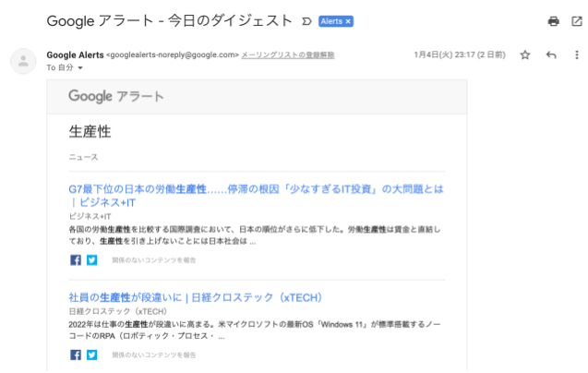Click the 生産性 alert keyword heading
Screen dimensions: 588x373
tap(90, 132)
